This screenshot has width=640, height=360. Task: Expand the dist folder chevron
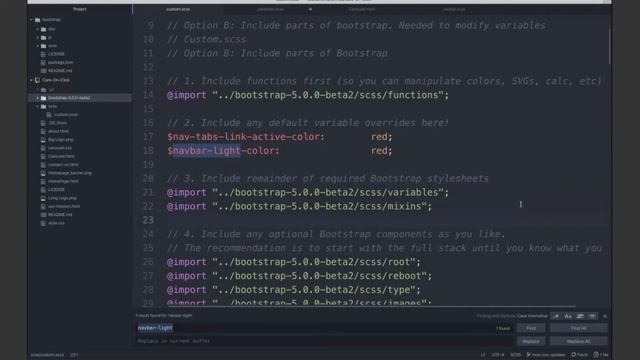(38, 29)
